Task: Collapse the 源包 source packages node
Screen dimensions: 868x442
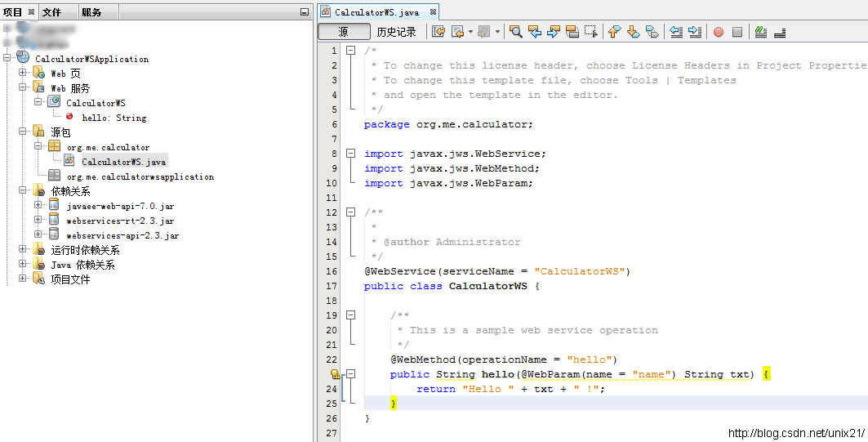Action: coord(22,132)
